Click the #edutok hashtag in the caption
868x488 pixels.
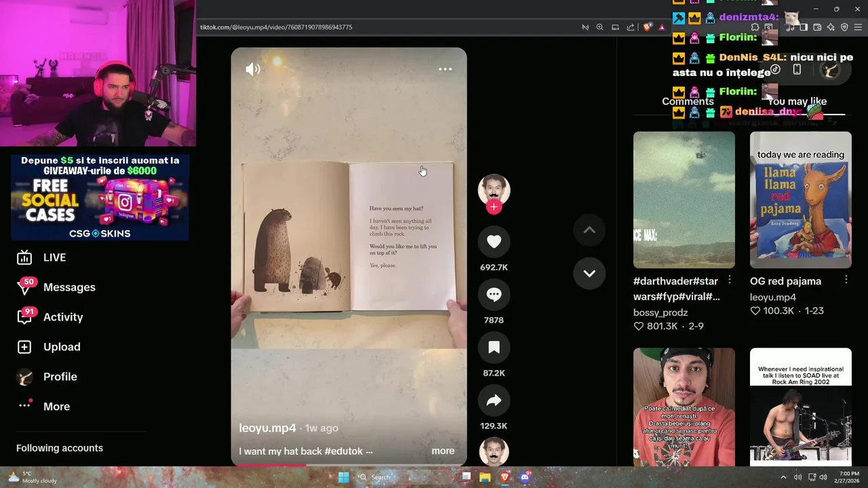(x=344, y=451)
